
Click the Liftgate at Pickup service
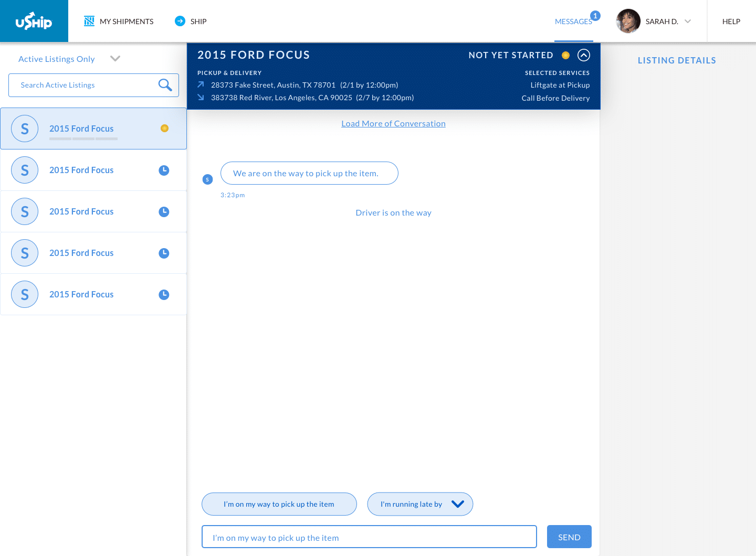pos(560,85)
